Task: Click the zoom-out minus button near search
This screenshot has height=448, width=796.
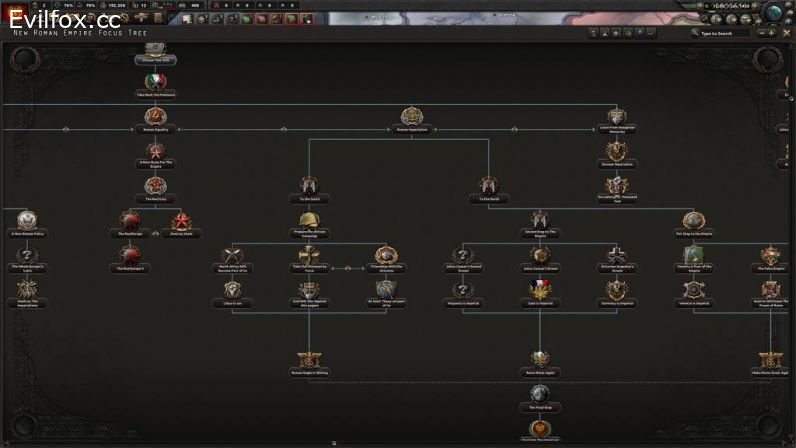Action: click(764, 33)
